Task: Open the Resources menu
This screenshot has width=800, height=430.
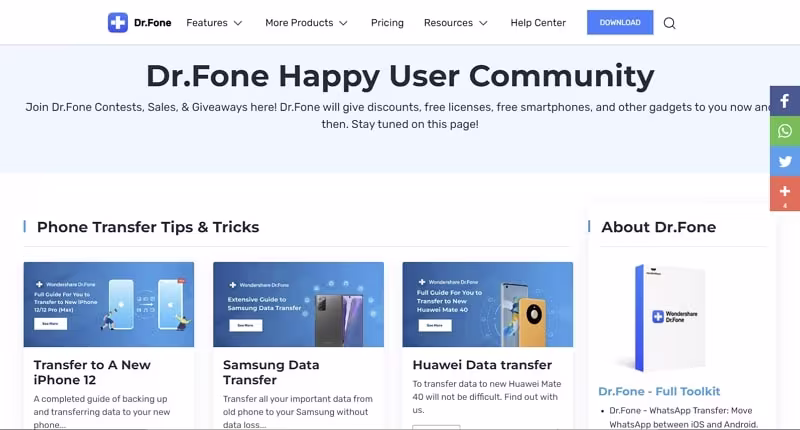Action: (x=448, y=22)
